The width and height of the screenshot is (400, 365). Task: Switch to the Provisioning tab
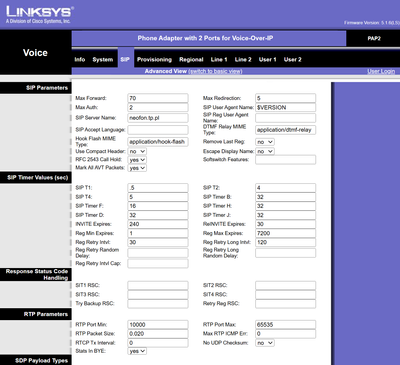click(154, 60)
